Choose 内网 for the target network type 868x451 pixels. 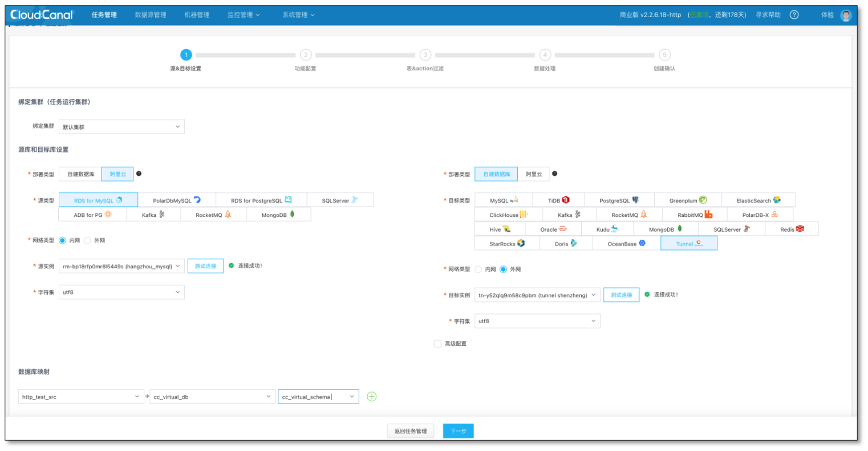point(478,269)
